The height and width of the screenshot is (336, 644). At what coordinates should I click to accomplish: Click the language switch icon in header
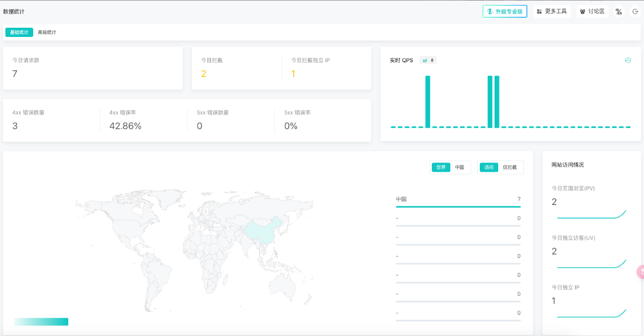click(619, 11)
